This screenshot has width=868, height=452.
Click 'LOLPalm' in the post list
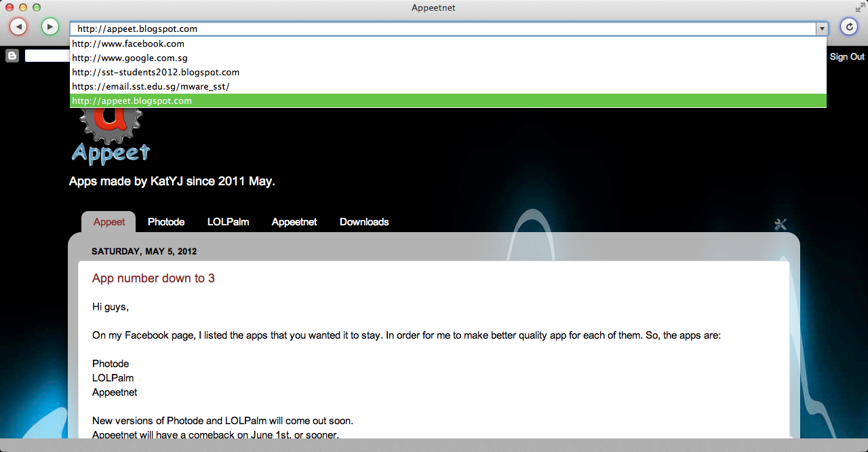tap(113, 378)
